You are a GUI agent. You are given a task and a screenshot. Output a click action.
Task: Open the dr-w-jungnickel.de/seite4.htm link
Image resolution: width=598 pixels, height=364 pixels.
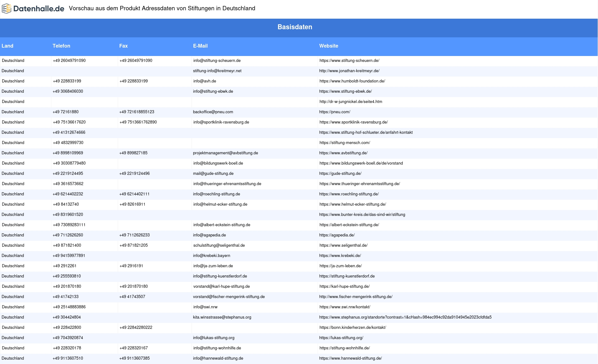point(351,102)
